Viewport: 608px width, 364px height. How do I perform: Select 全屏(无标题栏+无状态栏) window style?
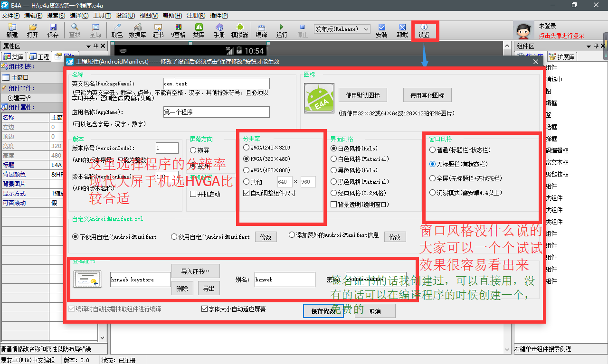[x=432, y=178]
